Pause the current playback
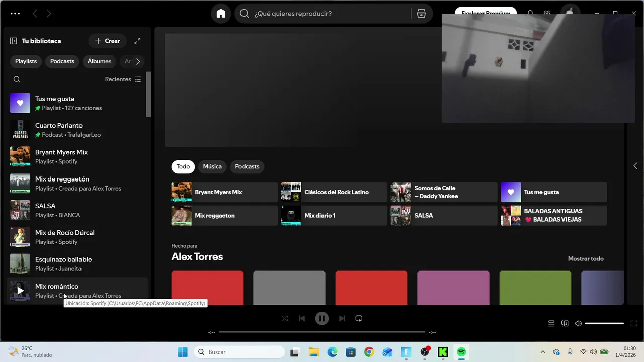Image resolution: width=644 pixels, height=362 pixels. [x=322, y=318]
